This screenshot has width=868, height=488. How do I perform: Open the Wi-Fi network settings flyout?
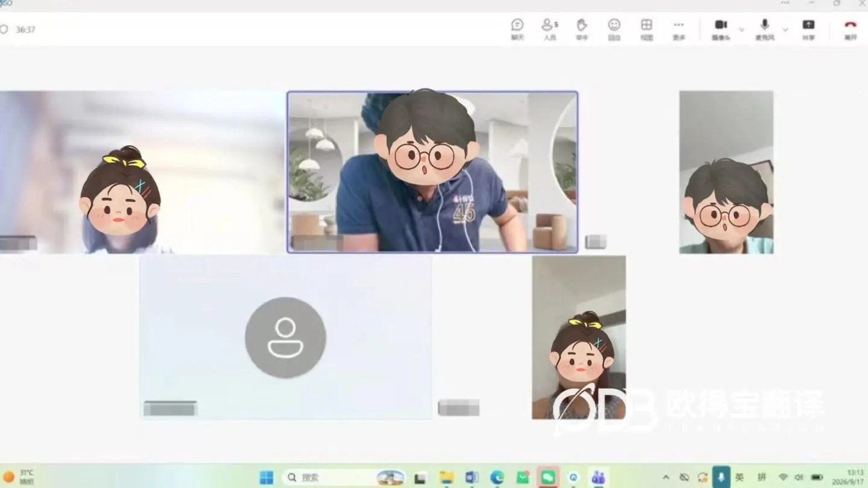(783, 477)
